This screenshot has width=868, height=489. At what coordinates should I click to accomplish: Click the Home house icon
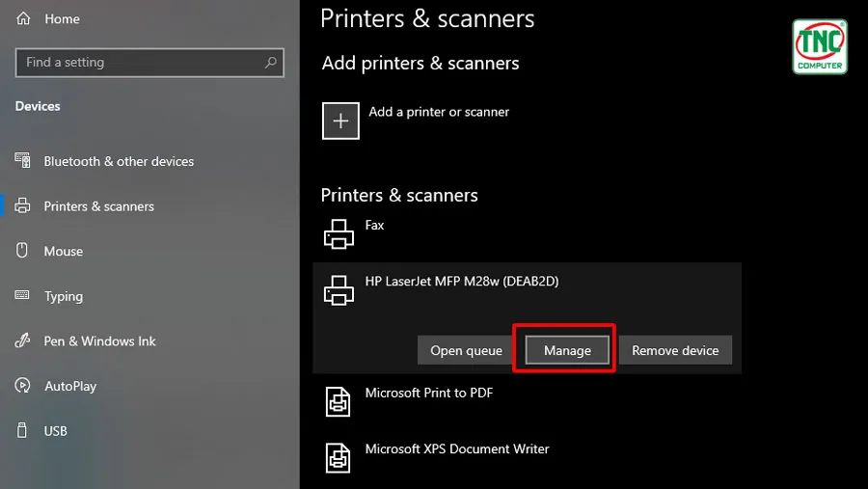[x=23, y=19]
